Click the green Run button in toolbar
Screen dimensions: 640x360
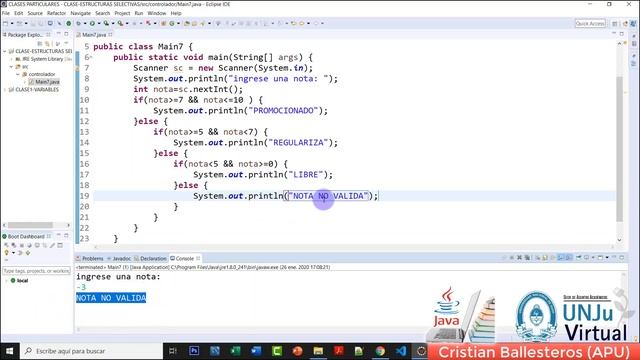[92, 23]
